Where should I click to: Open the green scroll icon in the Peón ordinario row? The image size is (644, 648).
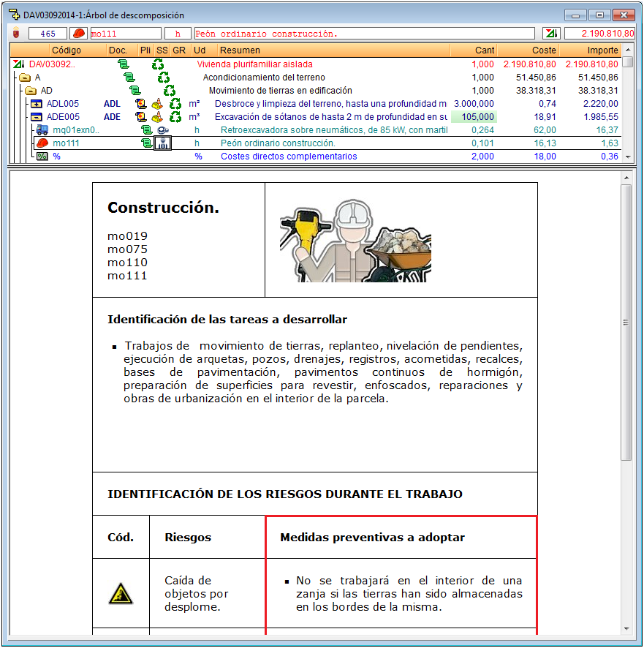(x=147, y=143)
